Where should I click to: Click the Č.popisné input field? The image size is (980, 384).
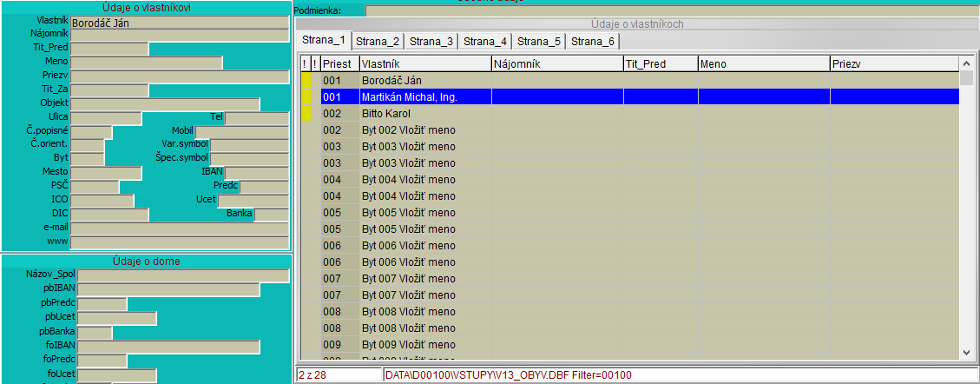click(x=91, y=131)
